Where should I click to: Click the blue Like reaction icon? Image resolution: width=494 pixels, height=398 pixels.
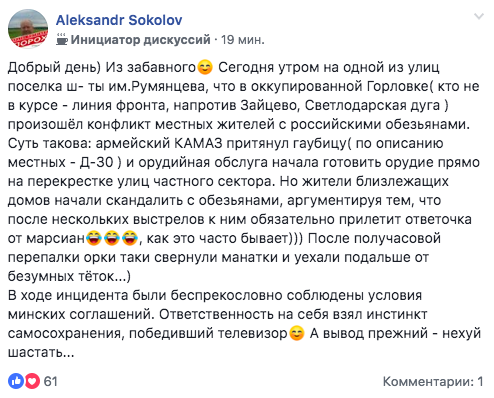tap(16, 381)
